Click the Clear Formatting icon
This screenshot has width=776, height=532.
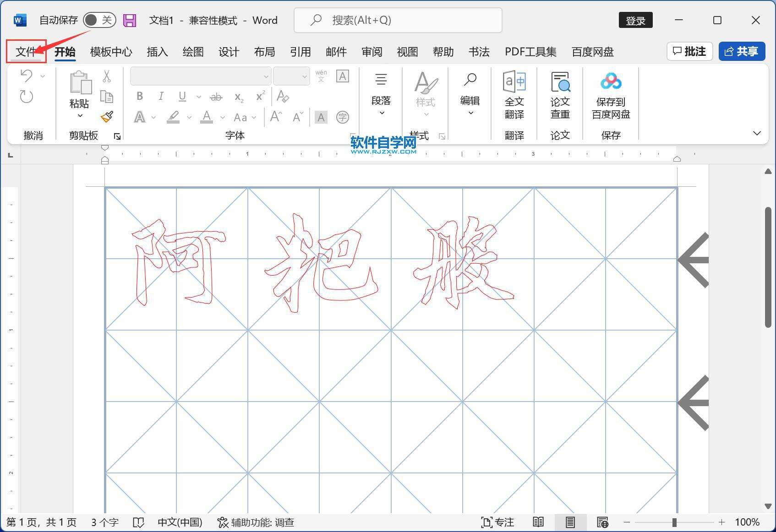tap(283, 96)
